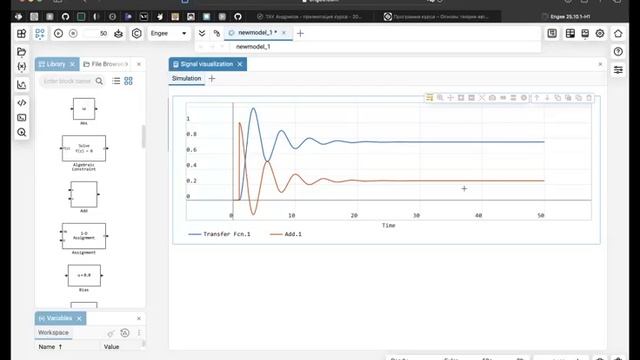Add a new model tab with plus
This screenshot has height=360, width=640.
(300, 33)
